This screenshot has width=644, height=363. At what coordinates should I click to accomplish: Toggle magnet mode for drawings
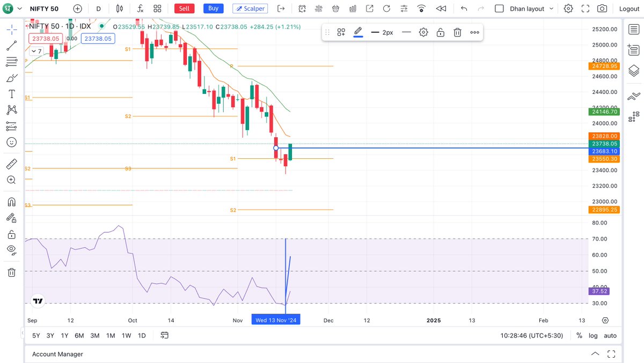(11, 202)
